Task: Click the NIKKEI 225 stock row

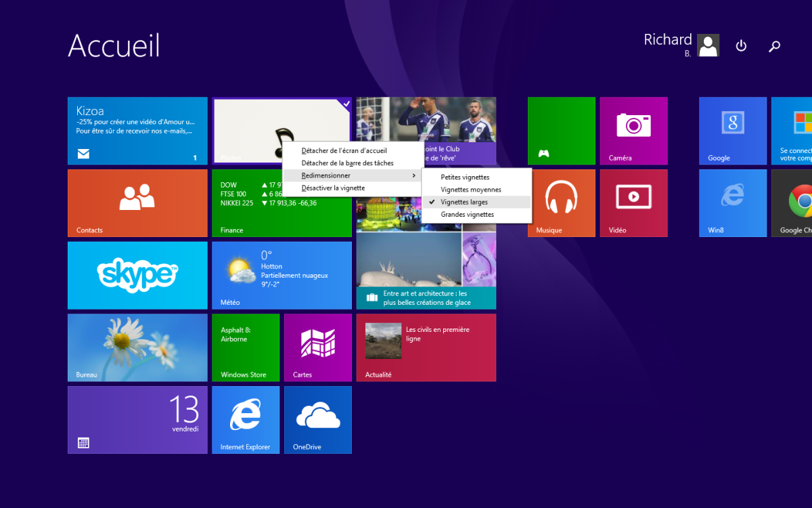Action: coord(269,203)
